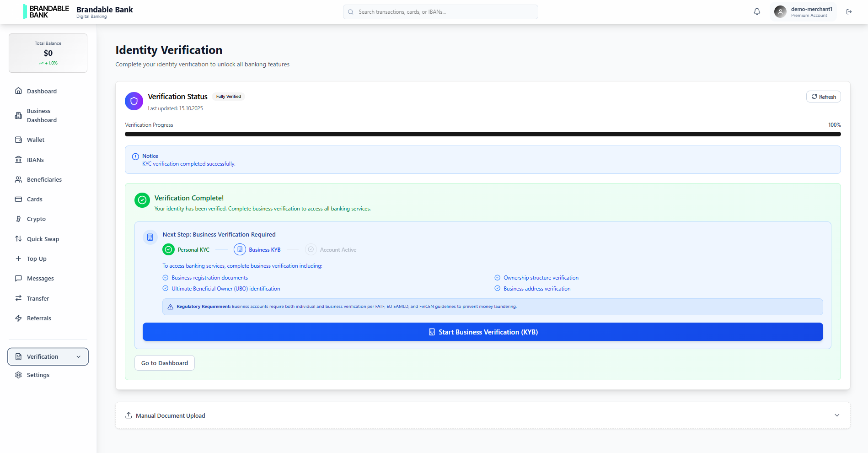Image resolution: width=868 pixels, height=453 pixels.
Task: Open the Business Dashboard section
Action: click(x=41, y=115)
